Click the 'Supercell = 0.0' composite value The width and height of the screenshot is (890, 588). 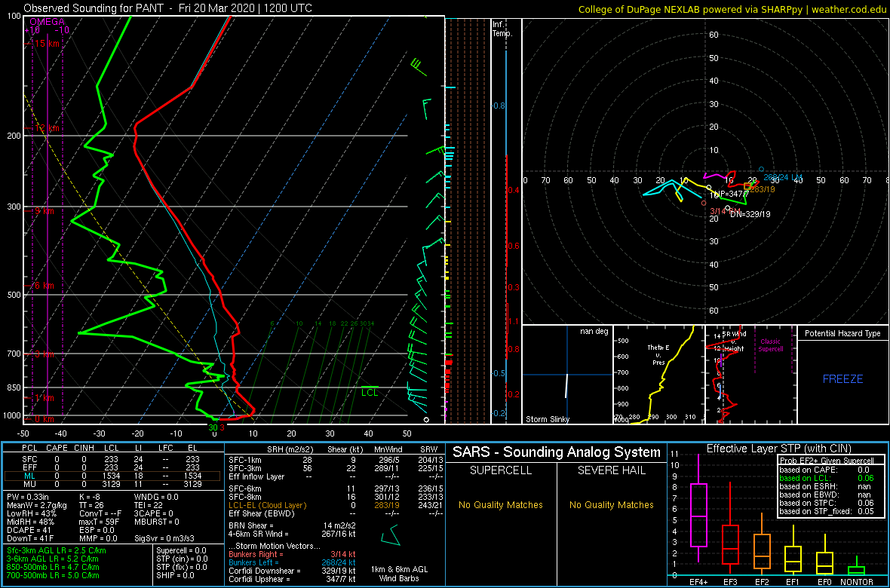pos(182,550)
